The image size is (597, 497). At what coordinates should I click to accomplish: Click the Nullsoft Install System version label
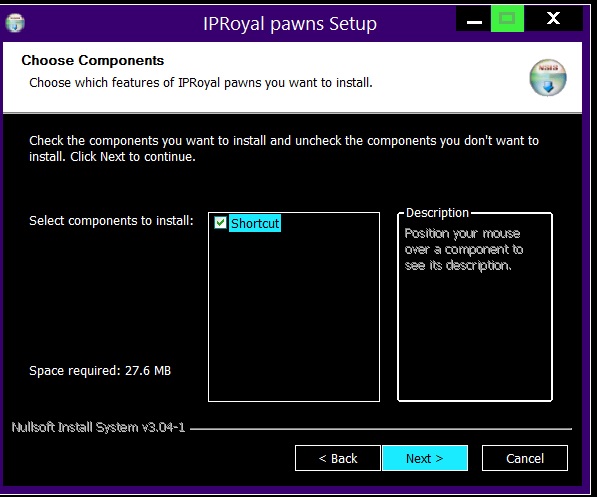coord(98,427)
